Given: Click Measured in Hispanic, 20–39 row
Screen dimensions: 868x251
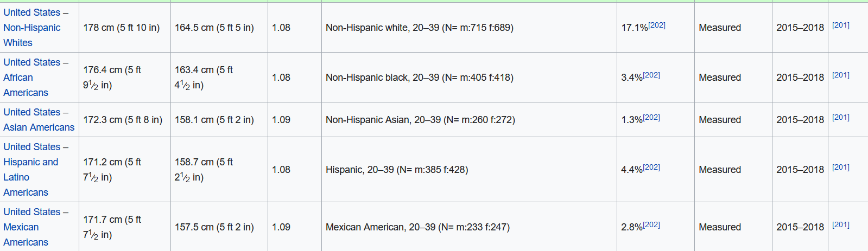Looking at the screenshot, I should point(720,170).
